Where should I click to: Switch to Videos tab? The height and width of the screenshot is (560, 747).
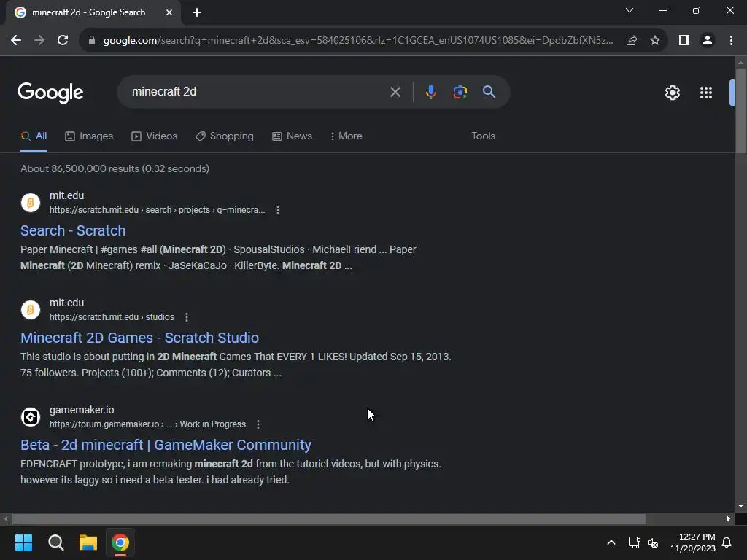(155, 136)
